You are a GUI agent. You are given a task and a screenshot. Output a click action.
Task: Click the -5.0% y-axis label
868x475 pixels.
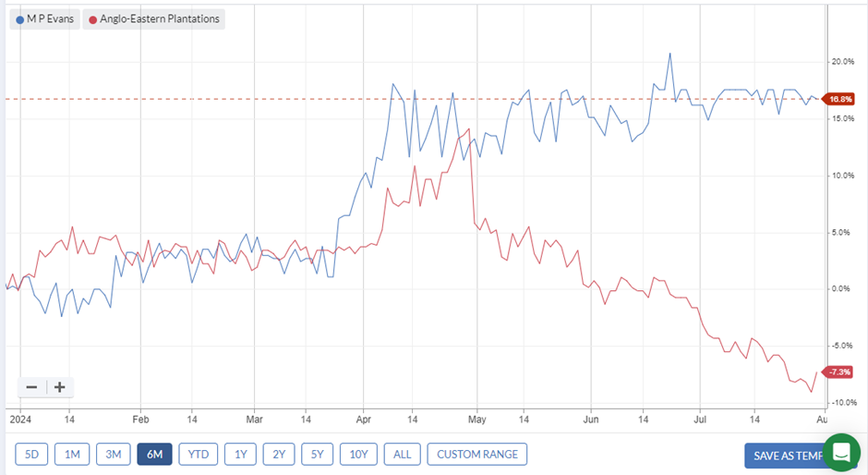[842, 346]
